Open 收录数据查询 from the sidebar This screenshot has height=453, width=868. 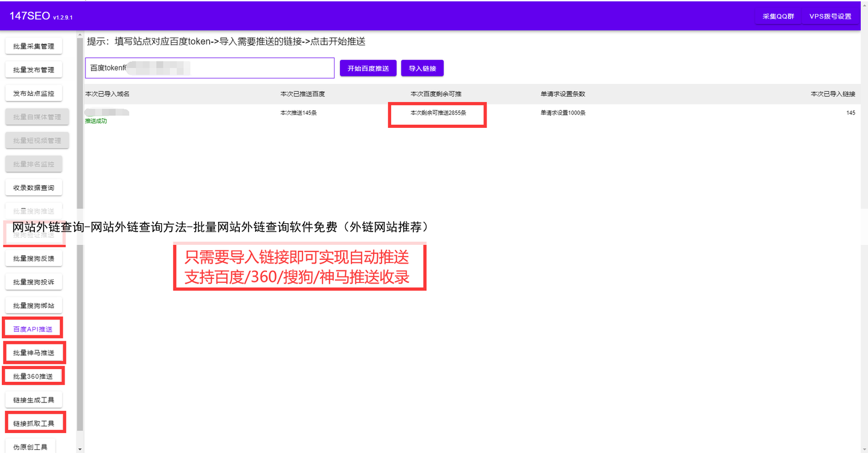click(x=34, y=188)
